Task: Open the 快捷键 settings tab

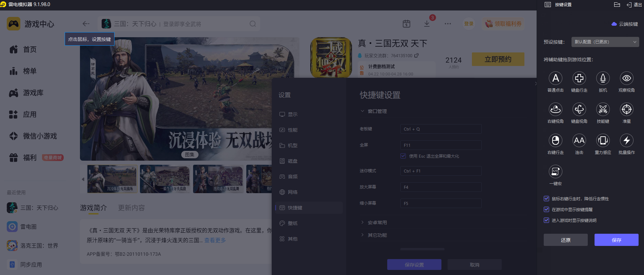Action: tap(295, 208)
